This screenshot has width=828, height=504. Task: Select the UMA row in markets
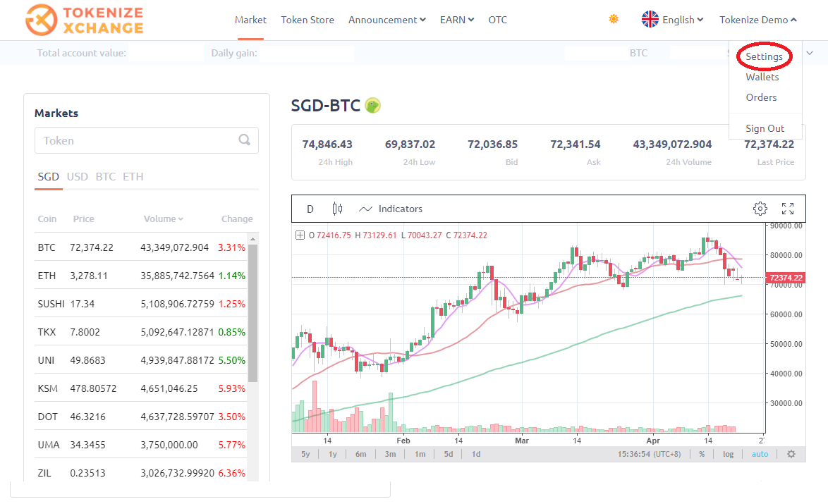pyautogui.click(x=141, y=445)
